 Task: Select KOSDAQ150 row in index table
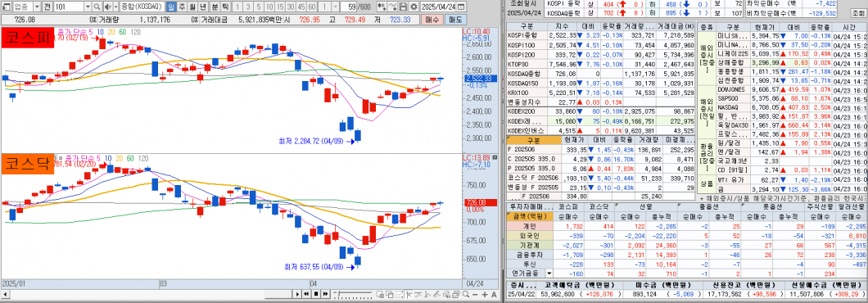[x=600, y=83]
